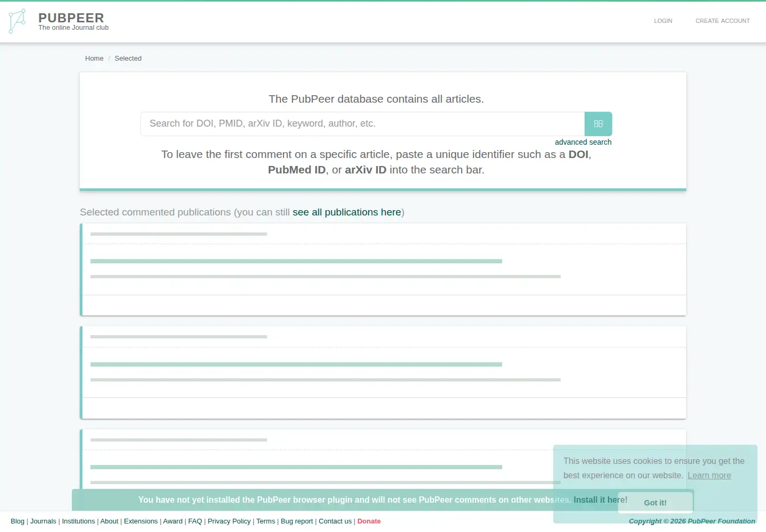Click Learn more in cookie notice

click(x=709, y=476)
